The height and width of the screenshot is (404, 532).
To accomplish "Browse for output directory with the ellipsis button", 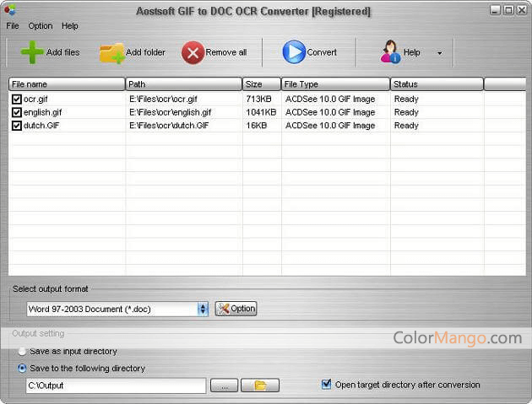I will [224, 385].
